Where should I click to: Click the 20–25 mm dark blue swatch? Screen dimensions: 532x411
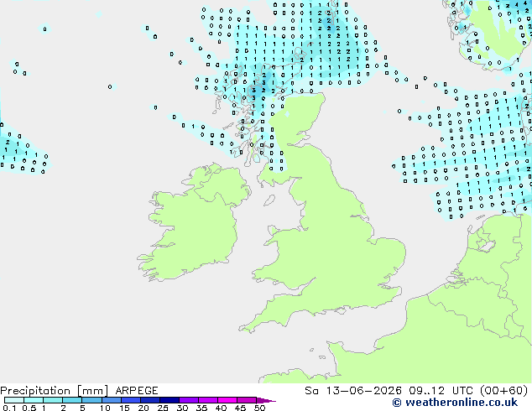click(x=149, y=400)
